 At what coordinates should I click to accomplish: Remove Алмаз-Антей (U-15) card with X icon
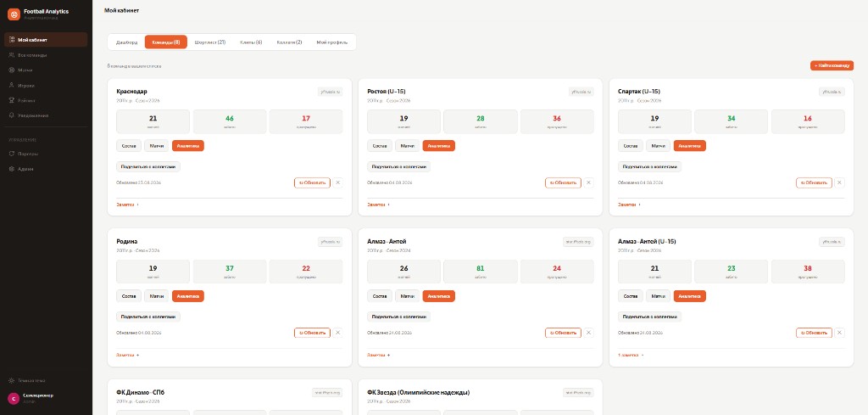839,333
